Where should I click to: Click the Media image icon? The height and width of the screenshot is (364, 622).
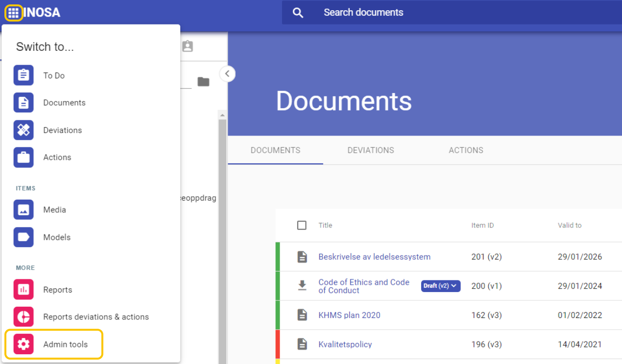click(24, 210)
